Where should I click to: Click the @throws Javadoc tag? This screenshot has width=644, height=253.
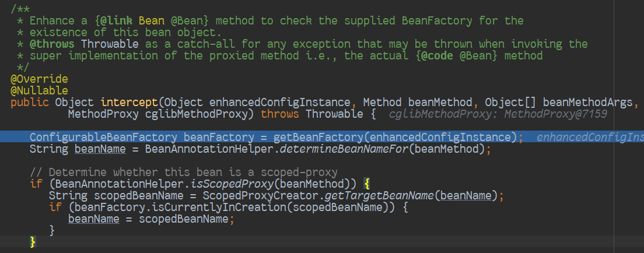(52, 44)
